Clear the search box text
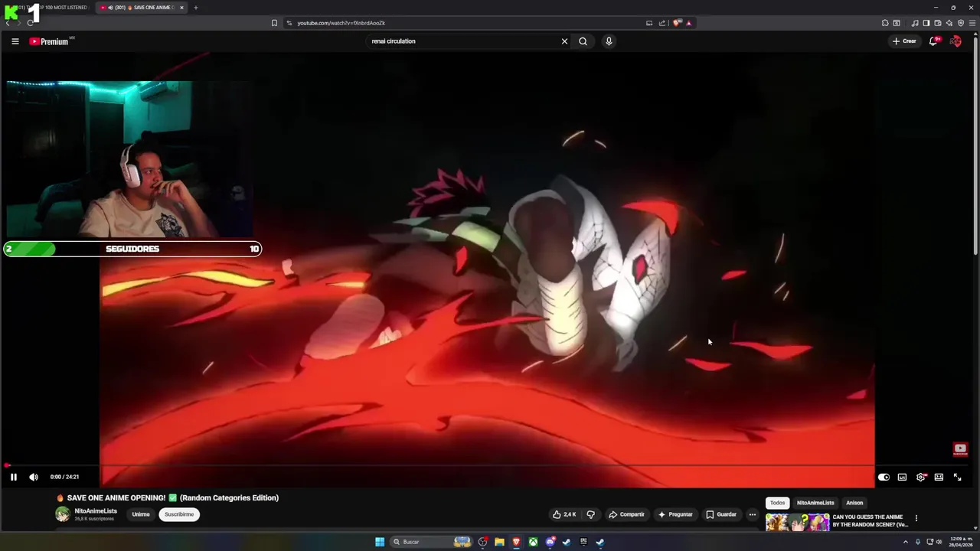Screen dimensions: 980x551 pyautogui.click(x=564, y=41)
